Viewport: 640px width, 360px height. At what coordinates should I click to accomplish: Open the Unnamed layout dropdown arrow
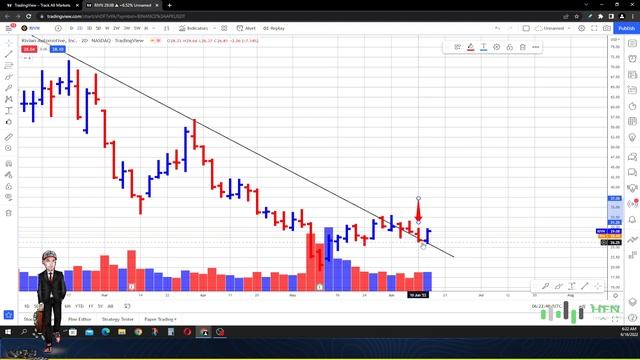pyautogui.click(x=569, y=28)
